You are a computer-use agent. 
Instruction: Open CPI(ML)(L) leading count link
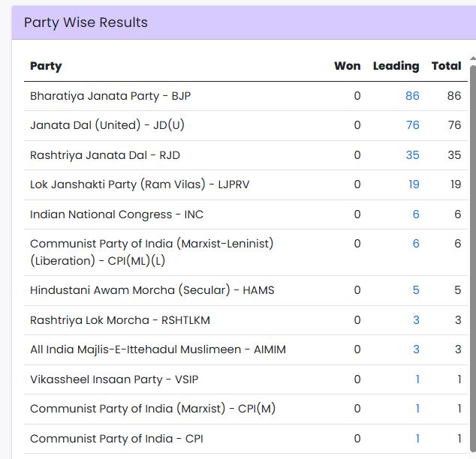[x=416, y=244]
